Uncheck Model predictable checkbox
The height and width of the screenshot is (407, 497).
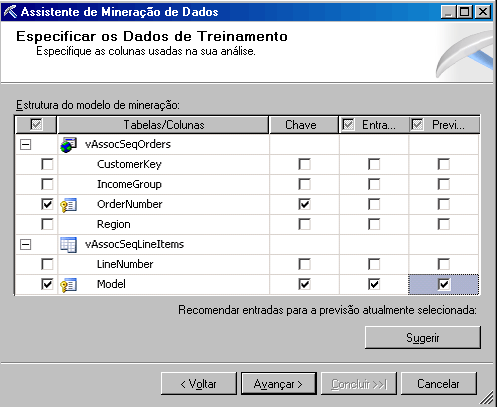point(444,284)
